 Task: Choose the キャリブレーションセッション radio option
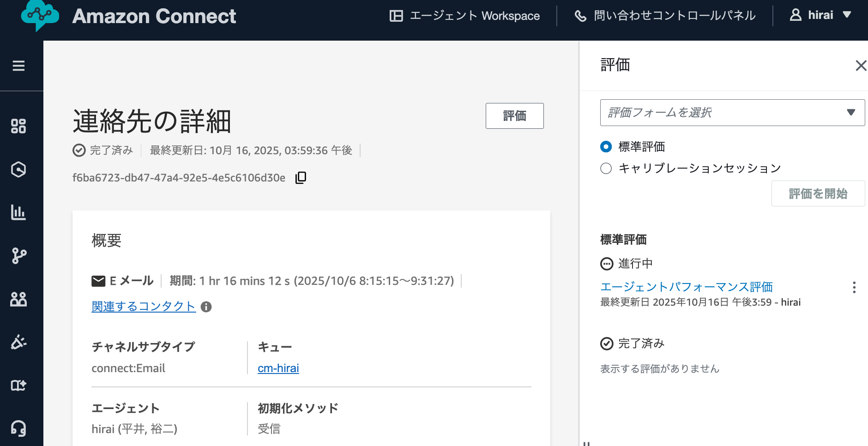(606, 168)
